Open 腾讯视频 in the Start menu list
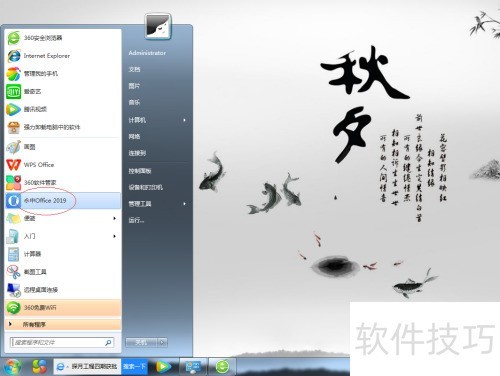 click(63, 109)
